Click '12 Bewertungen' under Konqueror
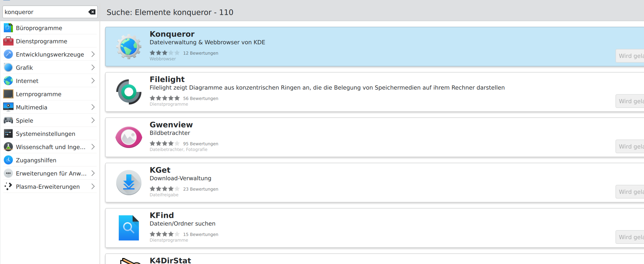The height and width of the screenshot is (264, 644). click(x=201, y=53)
